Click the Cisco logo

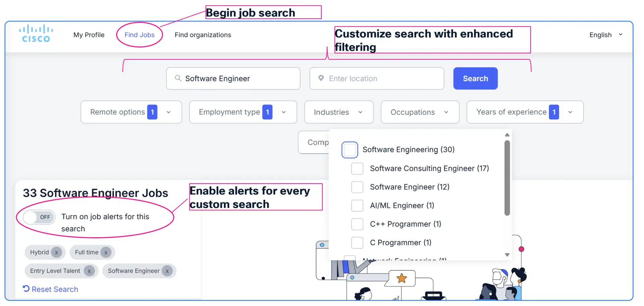(x=36, y=34)
